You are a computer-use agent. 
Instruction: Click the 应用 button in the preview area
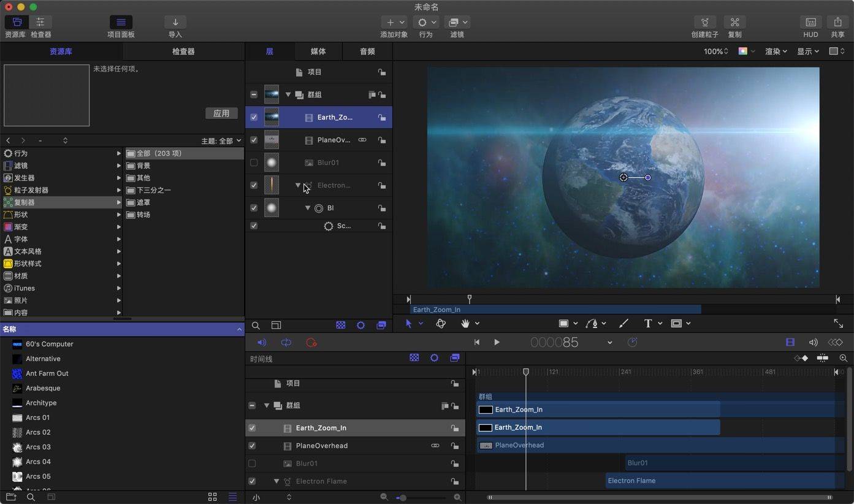point(221,113)
